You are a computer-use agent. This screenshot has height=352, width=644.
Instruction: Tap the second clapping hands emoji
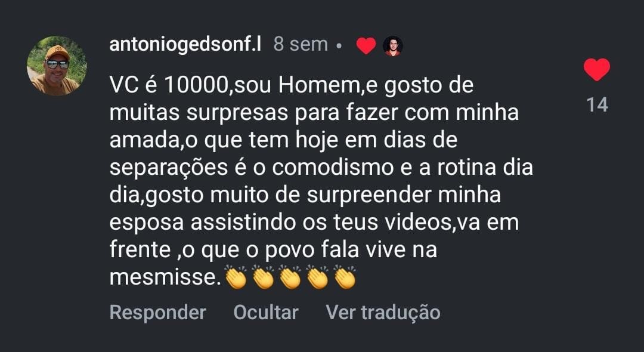[x=264, y=277]
